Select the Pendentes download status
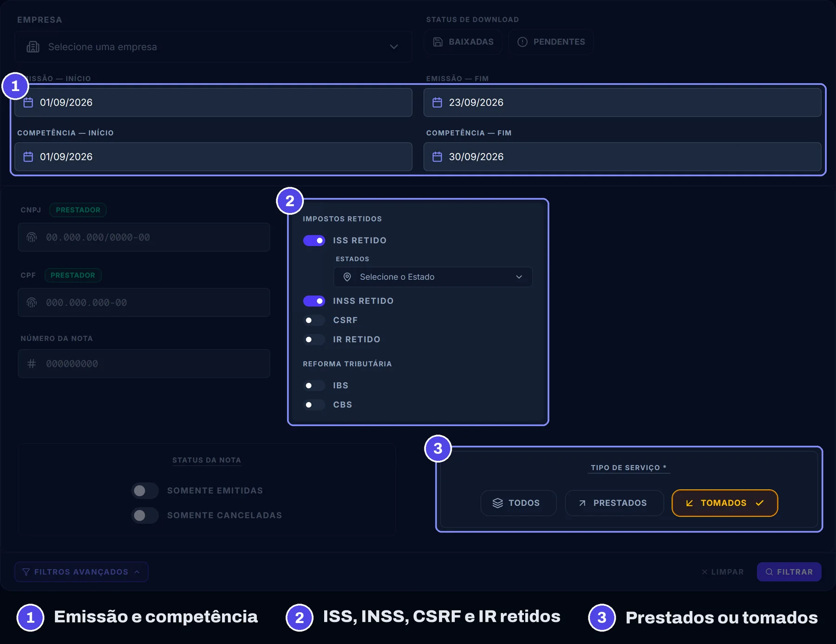836x644 pixels. point(551,42)
